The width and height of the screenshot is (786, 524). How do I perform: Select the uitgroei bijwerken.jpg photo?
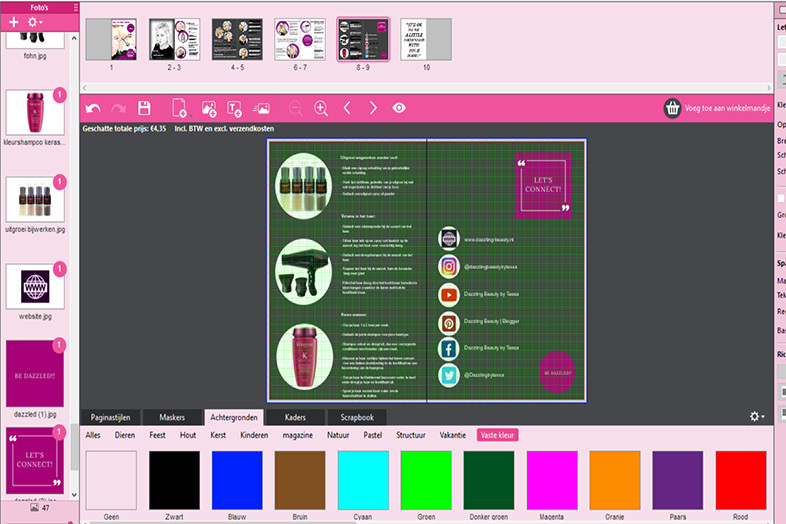[35, 200]
